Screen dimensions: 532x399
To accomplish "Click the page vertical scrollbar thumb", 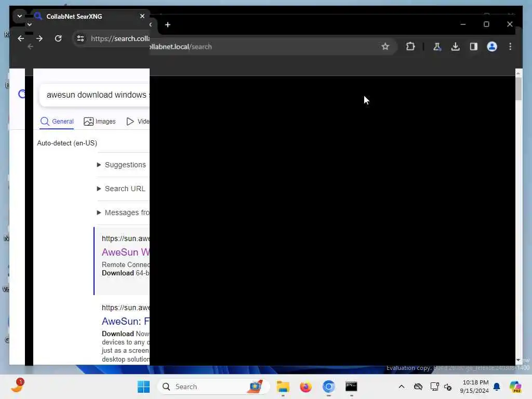I will [x=518, y=89].
